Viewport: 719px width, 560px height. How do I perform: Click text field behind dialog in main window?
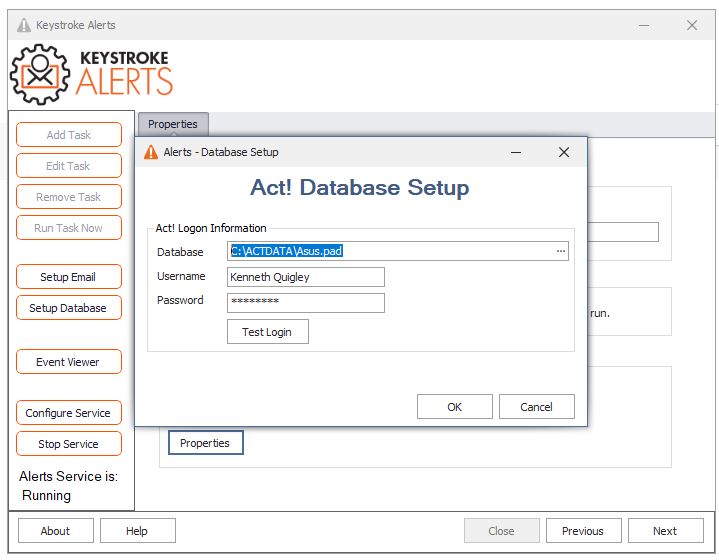click(x=623, y=232)
